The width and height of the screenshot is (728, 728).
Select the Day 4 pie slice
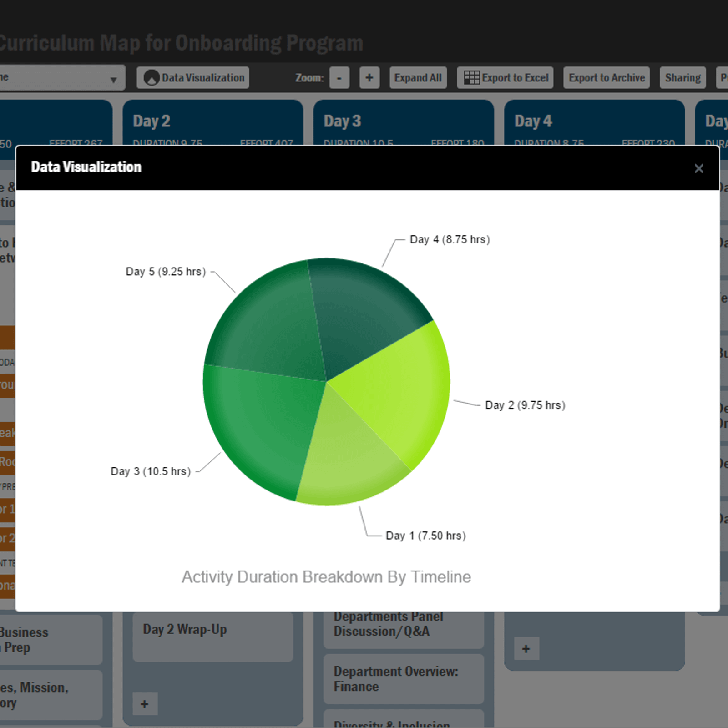coord(364,314)
